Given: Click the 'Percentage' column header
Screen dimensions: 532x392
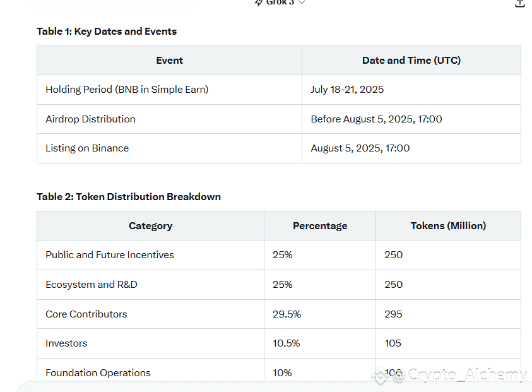Looking at the screenshot, I should click(320, 226).
